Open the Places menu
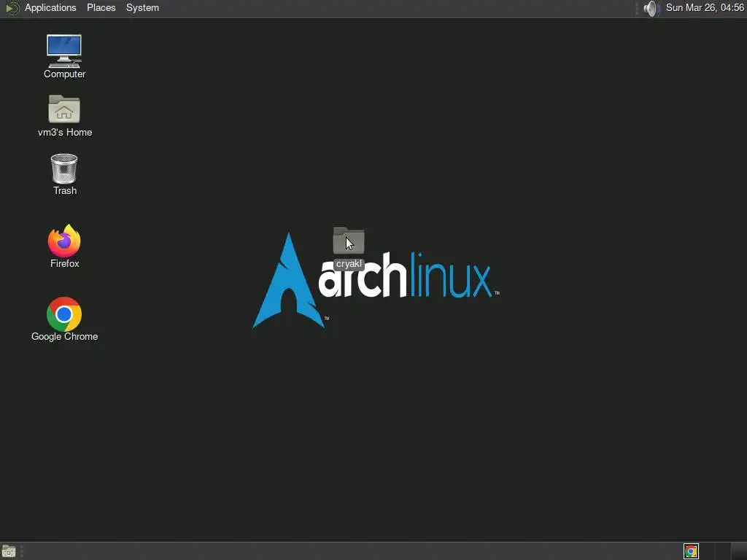Screen dimensions: 747x560 click(x=101, y=7)
